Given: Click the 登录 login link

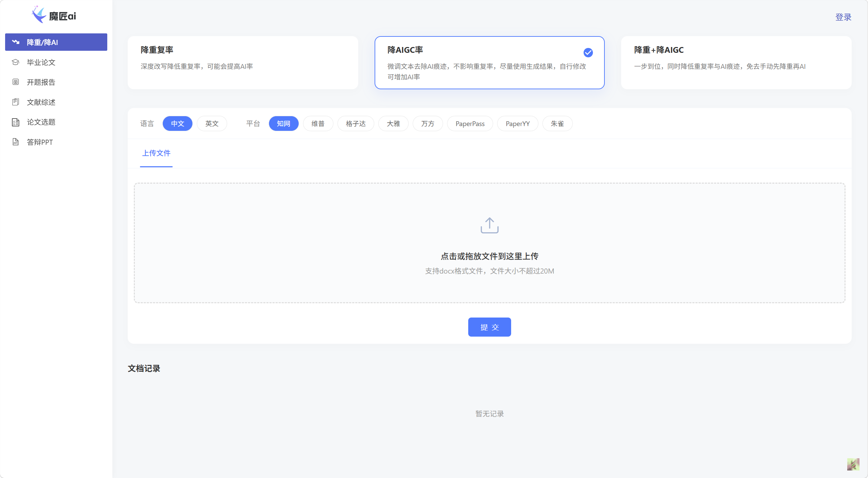Looking at the screenshot, I should coord(843,17).
